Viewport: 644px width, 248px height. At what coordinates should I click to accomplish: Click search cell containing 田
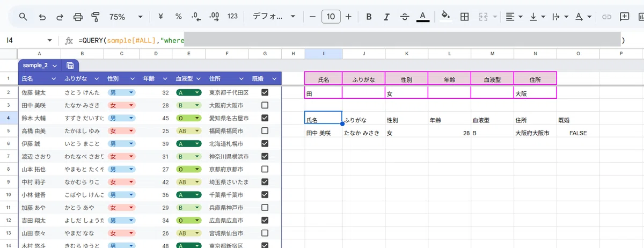click(x=324, y=92)
